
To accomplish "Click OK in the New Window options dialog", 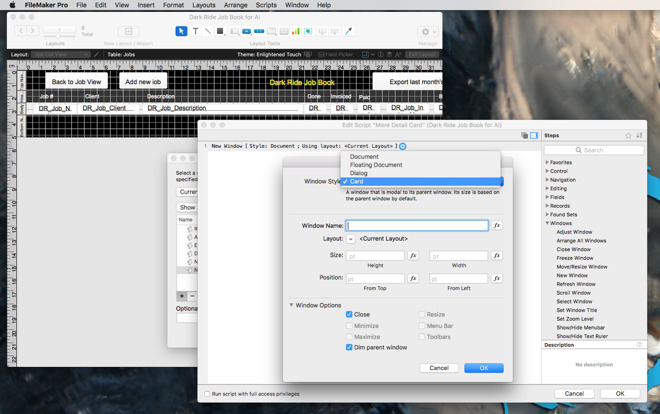I will (x=484, y=368).
